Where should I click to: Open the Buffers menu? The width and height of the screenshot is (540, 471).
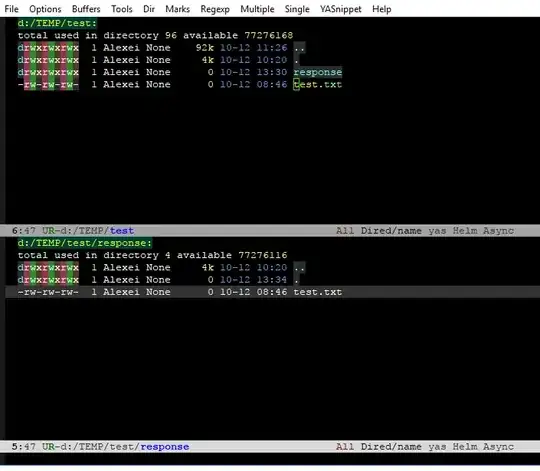(86, 9)
